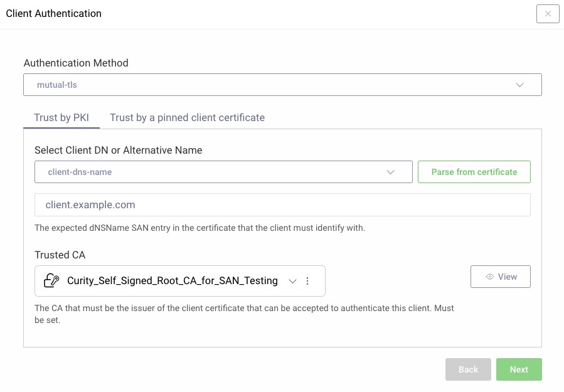Image resolution: width=564 pixels, height=392 pixels.
Task: Open the kebab menu beside Trusted CA
Action: (307, 280)
